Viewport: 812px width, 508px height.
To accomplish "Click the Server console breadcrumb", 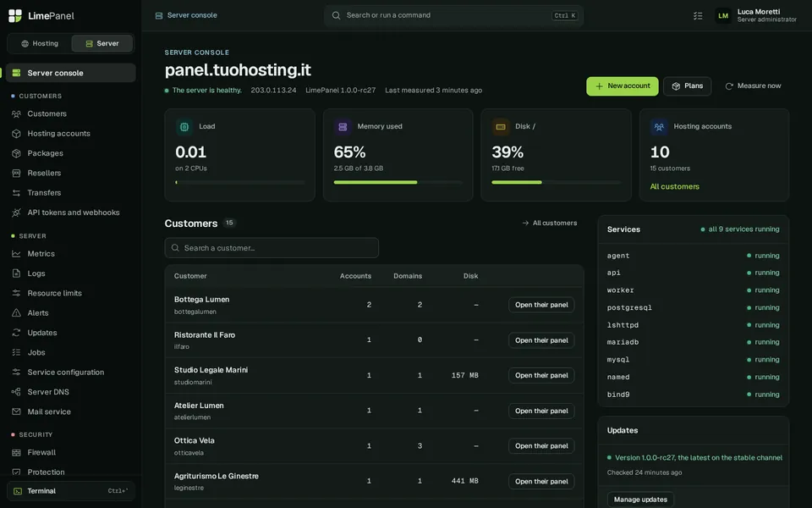I will point(186,15).
